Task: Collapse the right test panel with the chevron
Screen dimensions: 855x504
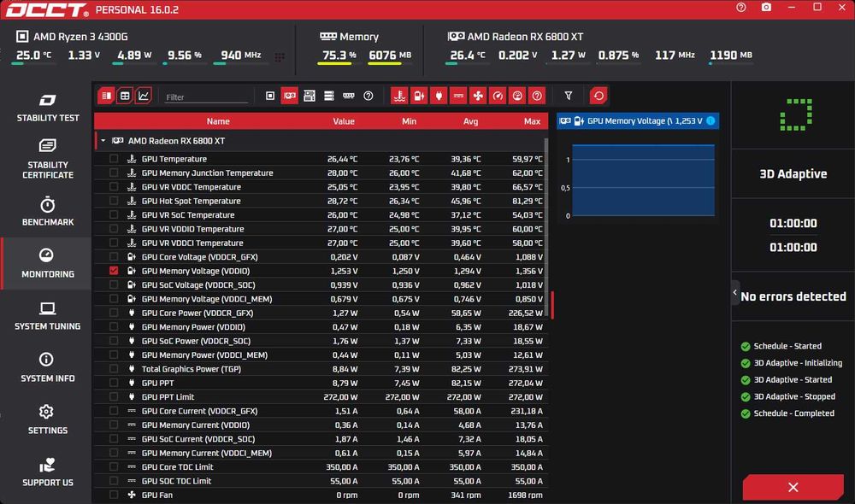Action: pyautogui.click(x=735, y=293)
